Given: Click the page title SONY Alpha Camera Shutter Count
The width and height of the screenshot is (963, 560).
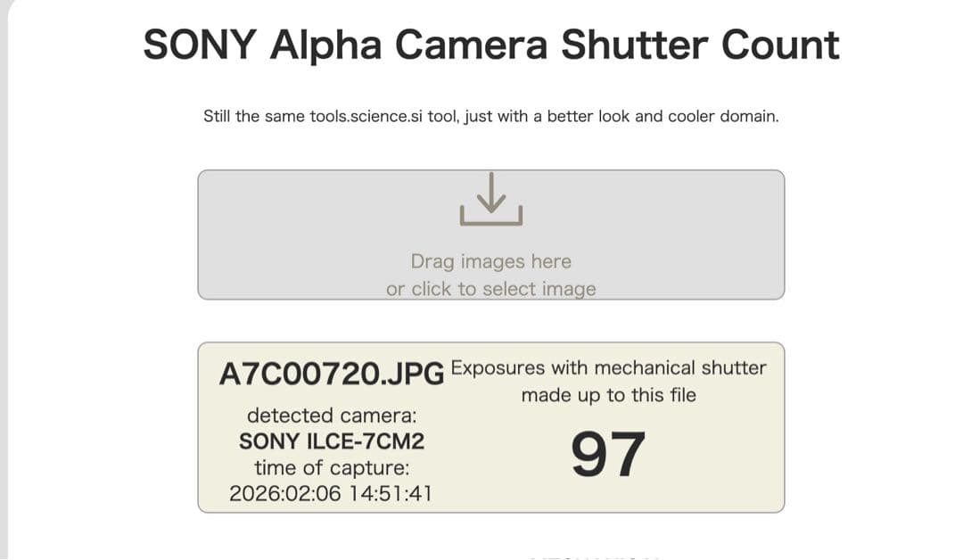Looking at the screenshot, I should click(x=489, y=43).
